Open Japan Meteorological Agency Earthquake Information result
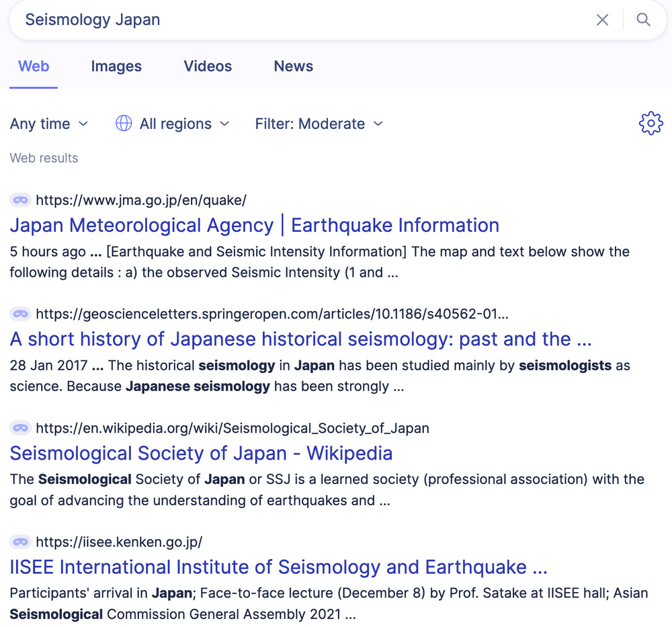Screen dimensions: 672x627 254,225
